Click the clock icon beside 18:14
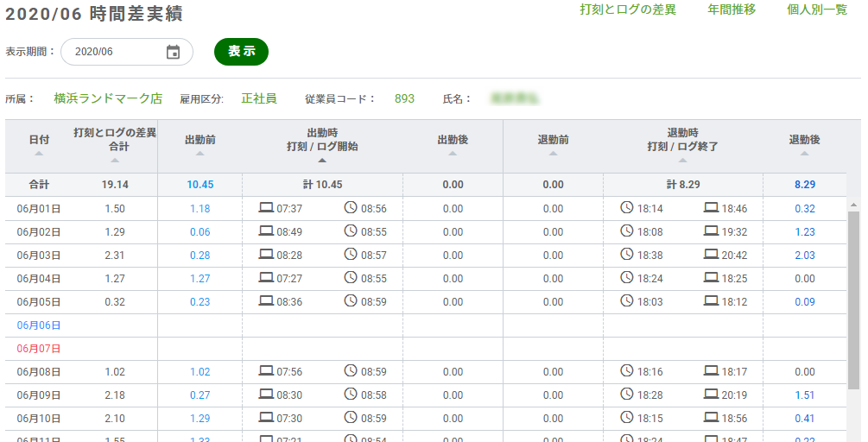The height and width of the screenshot is (442, 868). tap(627, 207)
